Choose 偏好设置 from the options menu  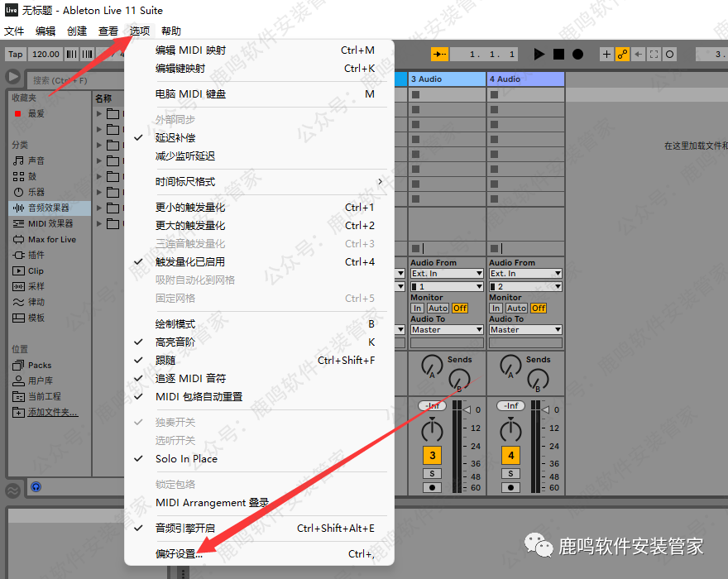click(179, 553)
